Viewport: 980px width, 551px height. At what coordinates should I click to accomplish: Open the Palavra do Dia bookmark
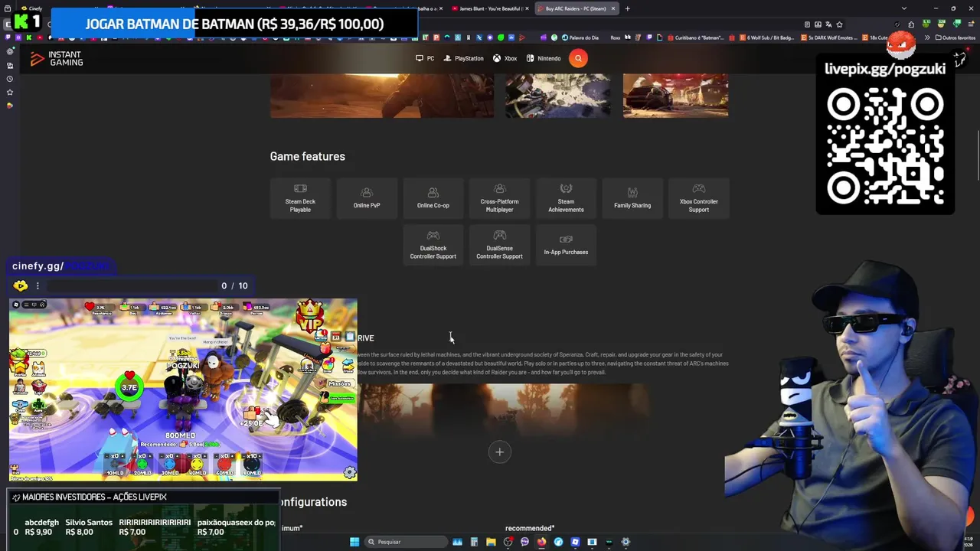(580, 37)
